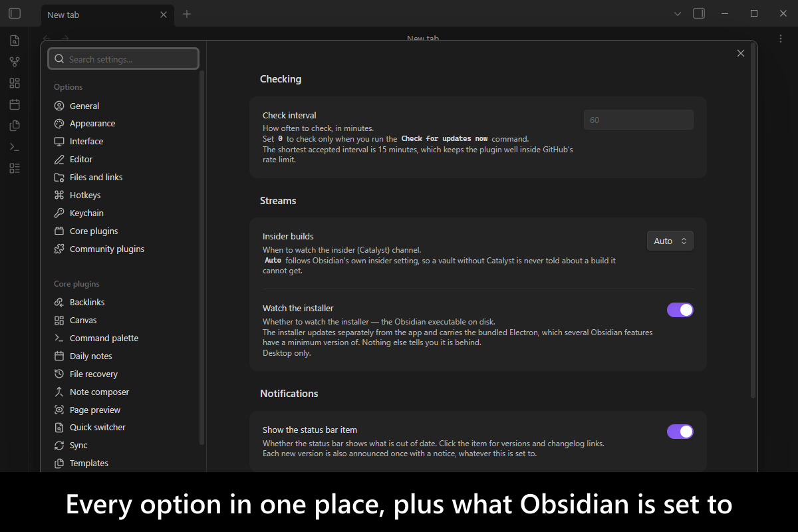The height and width of the screenshot is (532, 798).
Task: Open the three-dot more options menu
Action: (x=781, y=39)
